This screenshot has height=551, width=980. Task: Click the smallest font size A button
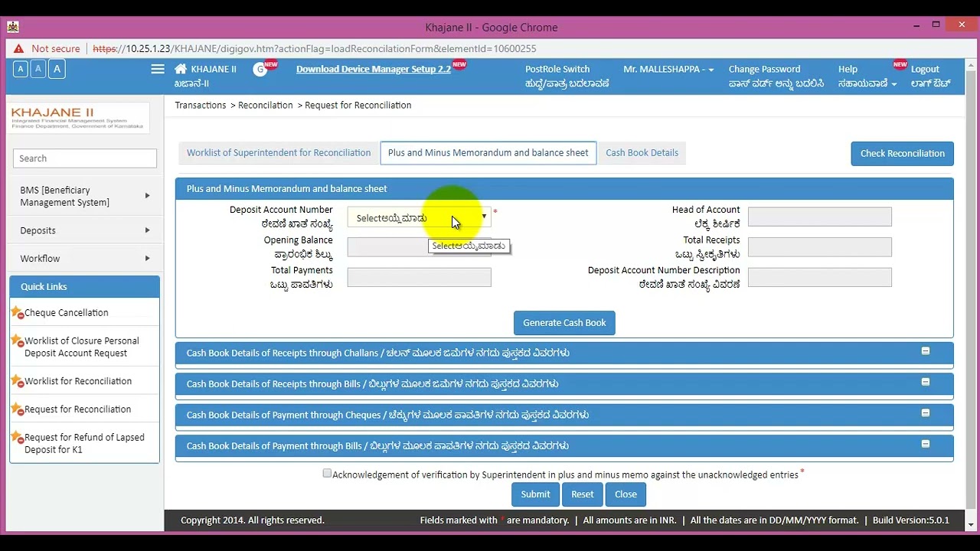[x=21, y=70]
